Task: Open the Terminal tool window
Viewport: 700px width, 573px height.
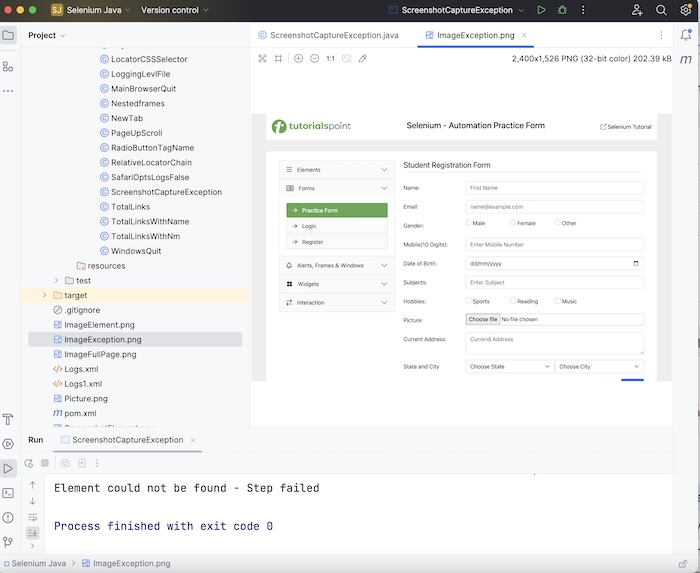Action: (x=9, y=492)
